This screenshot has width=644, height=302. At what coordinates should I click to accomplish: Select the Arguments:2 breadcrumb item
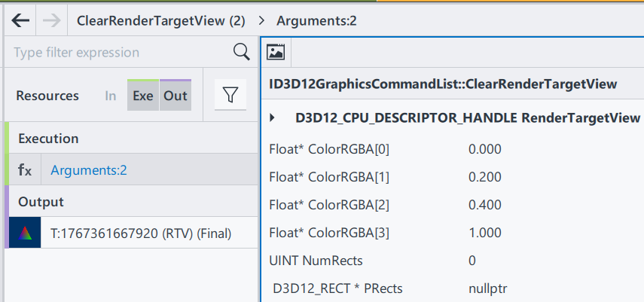(x=316, y=21)
